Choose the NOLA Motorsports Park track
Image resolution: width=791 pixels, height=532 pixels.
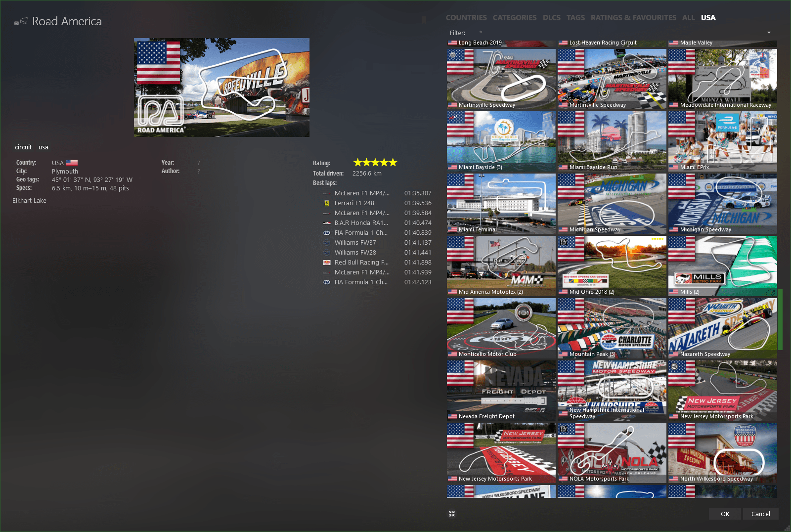pos(612,453)
